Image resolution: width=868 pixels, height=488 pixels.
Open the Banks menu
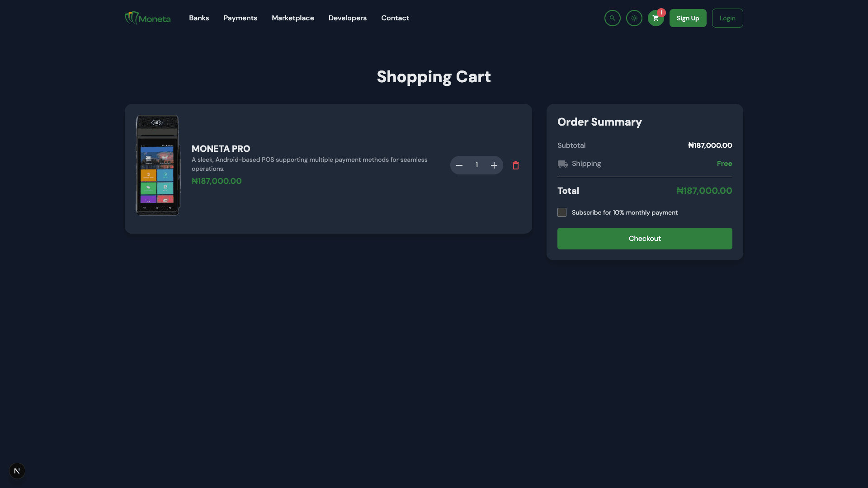coord(199,18)
